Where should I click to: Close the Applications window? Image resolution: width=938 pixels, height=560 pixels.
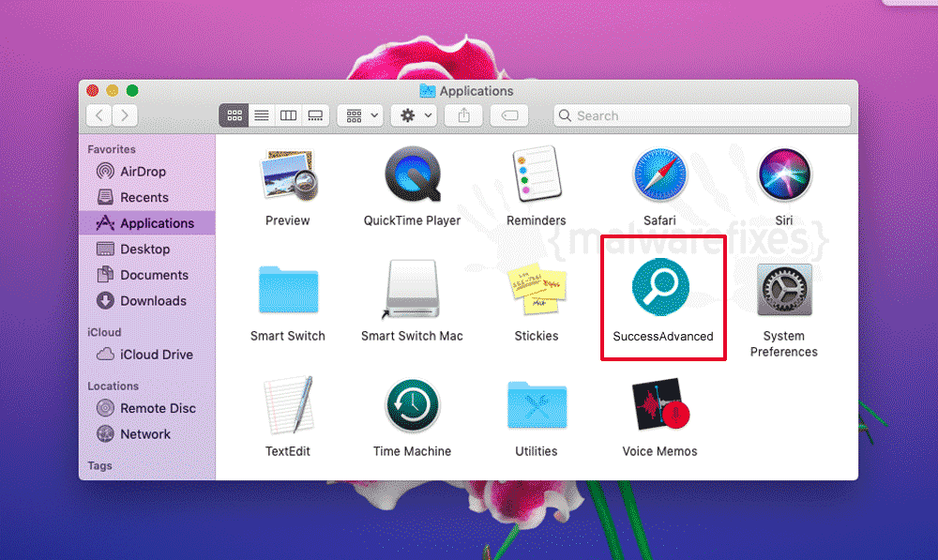[93, 90]
